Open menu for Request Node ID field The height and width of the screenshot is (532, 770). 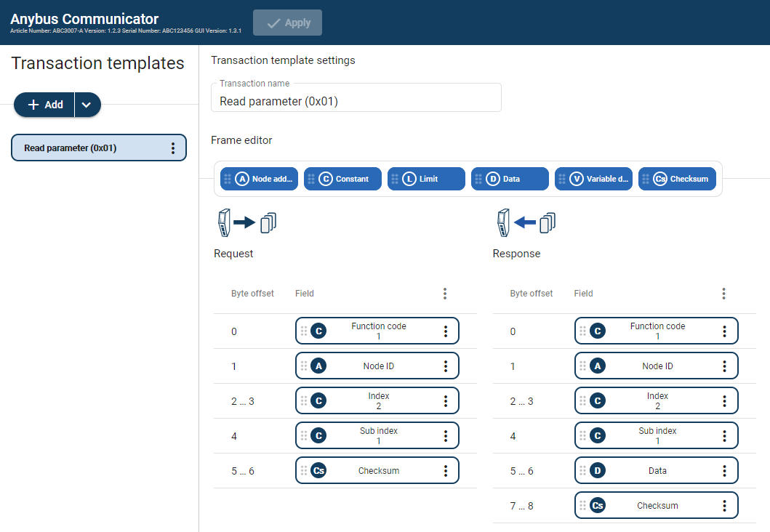click(446, 366)
